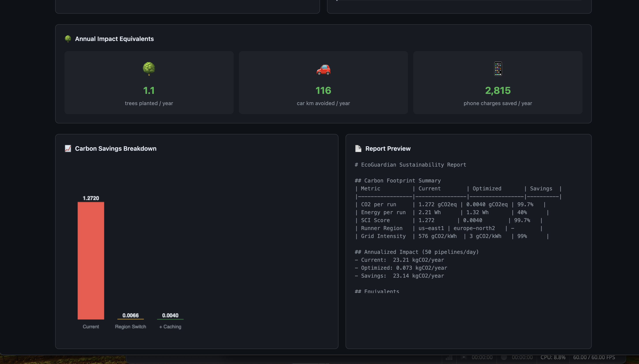
Task: Click the Report Preview heading
Action: [388, 149]
